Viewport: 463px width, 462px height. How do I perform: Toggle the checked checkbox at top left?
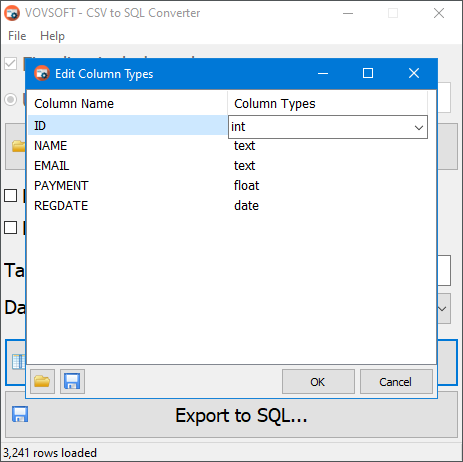click(x=10, y=63)
